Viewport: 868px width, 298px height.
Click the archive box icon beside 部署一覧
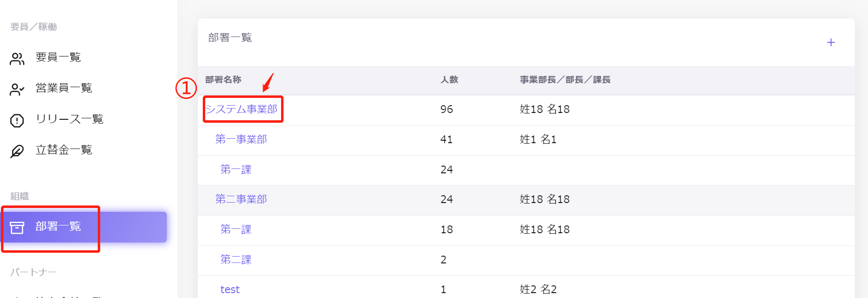17,227
